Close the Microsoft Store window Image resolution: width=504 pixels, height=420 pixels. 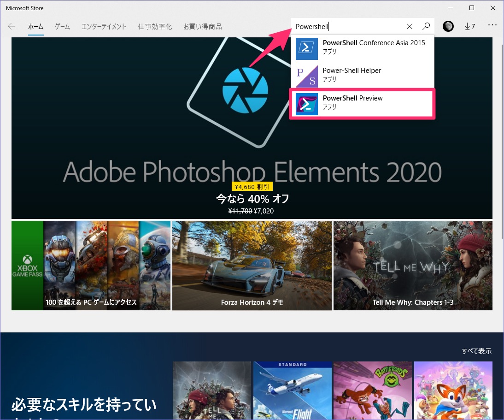tap(493, 8)
